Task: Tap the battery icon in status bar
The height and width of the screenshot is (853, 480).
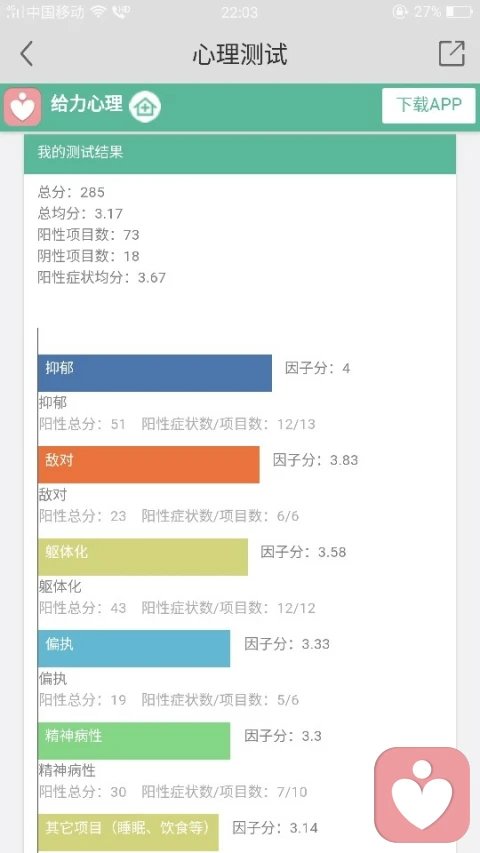Action: coord(460,12)
